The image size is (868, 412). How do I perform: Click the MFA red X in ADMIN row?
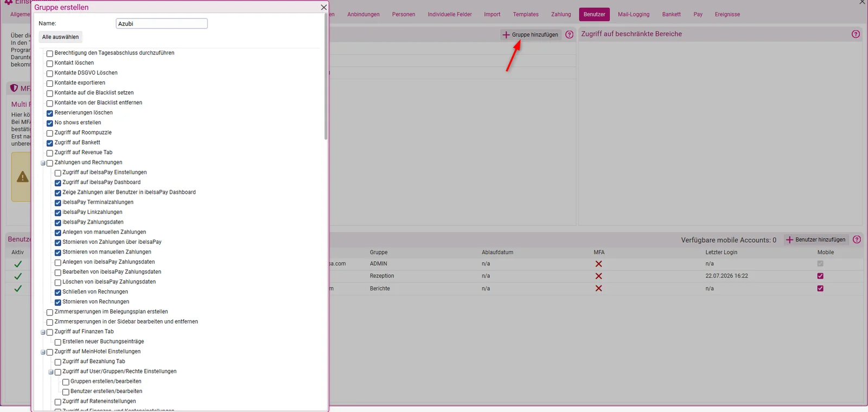[598, 264]
